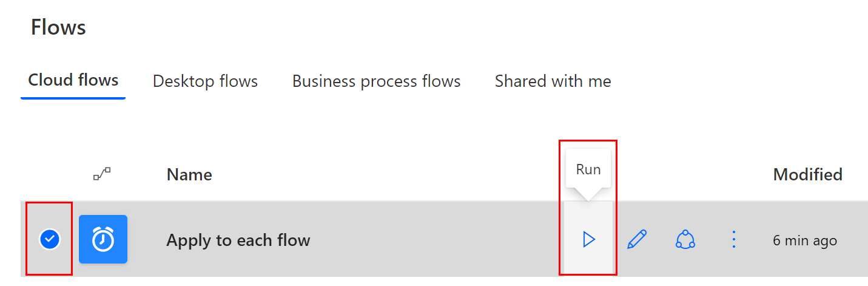
Task: Go to Business process flows tab
Action: point(377,81)
